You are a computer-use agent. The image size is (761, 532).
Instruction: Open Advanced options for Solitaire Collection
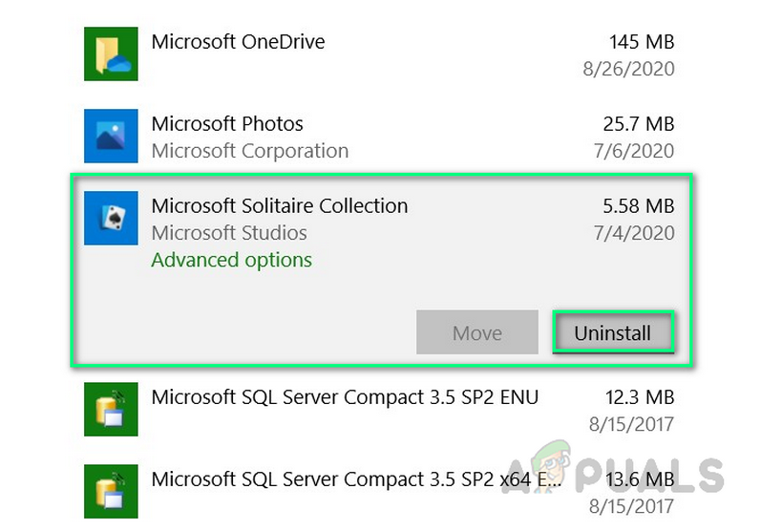[x=231, y=260]
